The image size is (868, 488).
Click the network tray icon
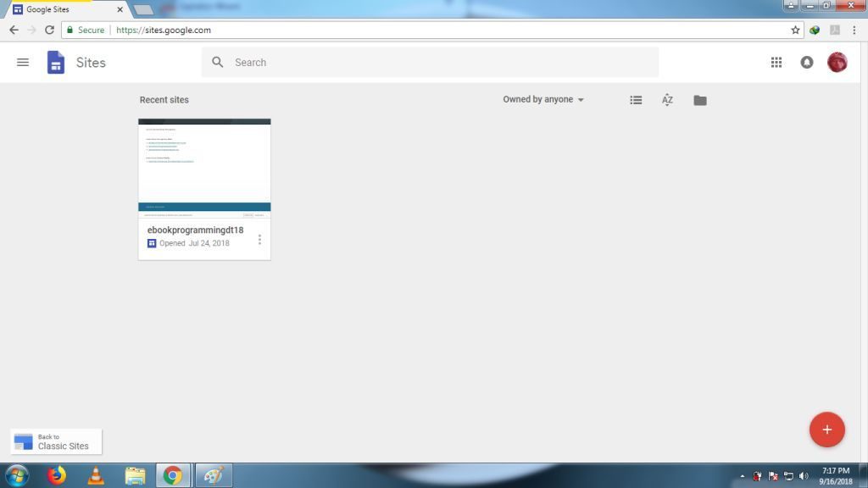tap(788, 476)
